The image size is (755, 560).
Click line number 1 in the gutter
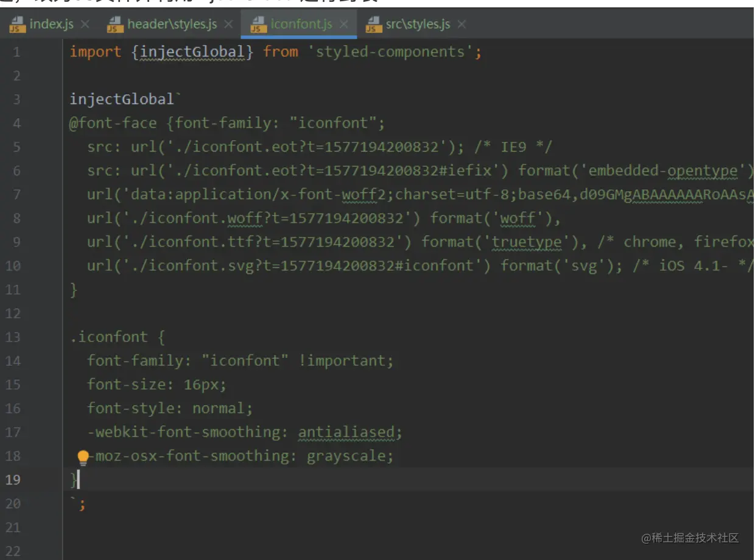click(x=16, y=52)
